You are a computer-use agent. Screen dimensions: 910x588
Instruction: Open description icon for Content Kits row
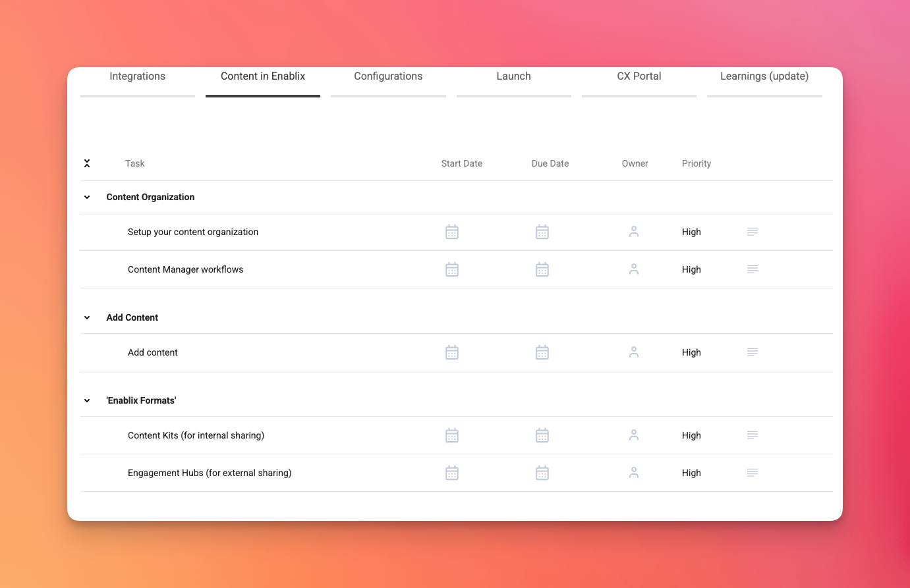(x=752, y=435)
